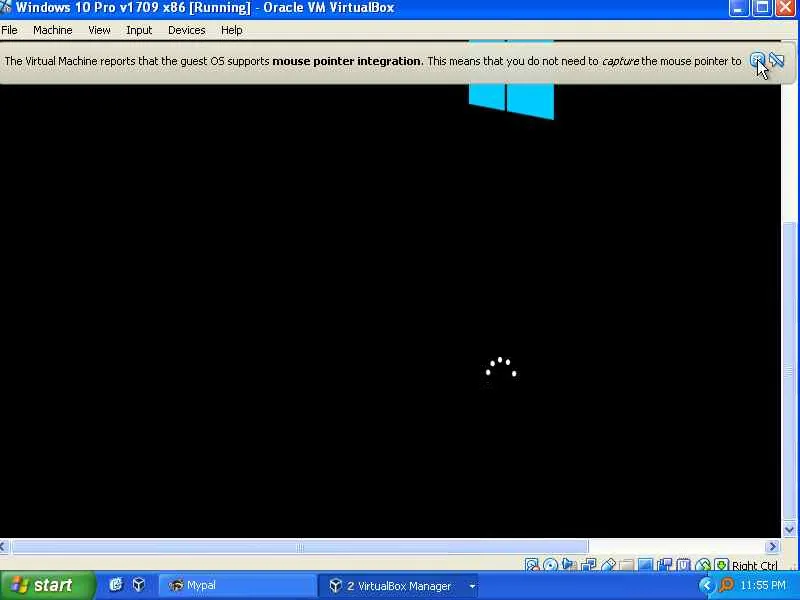The width and height of the screenshot is (800, 600).
Task: Open the Machine menu
Action: (53, 30)
